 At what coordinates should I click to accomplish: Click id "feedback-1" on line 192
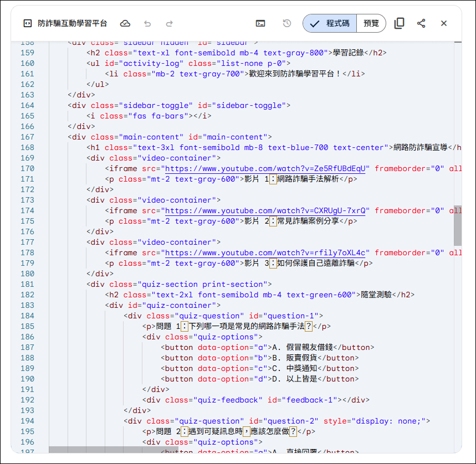(x=309, y=400)
